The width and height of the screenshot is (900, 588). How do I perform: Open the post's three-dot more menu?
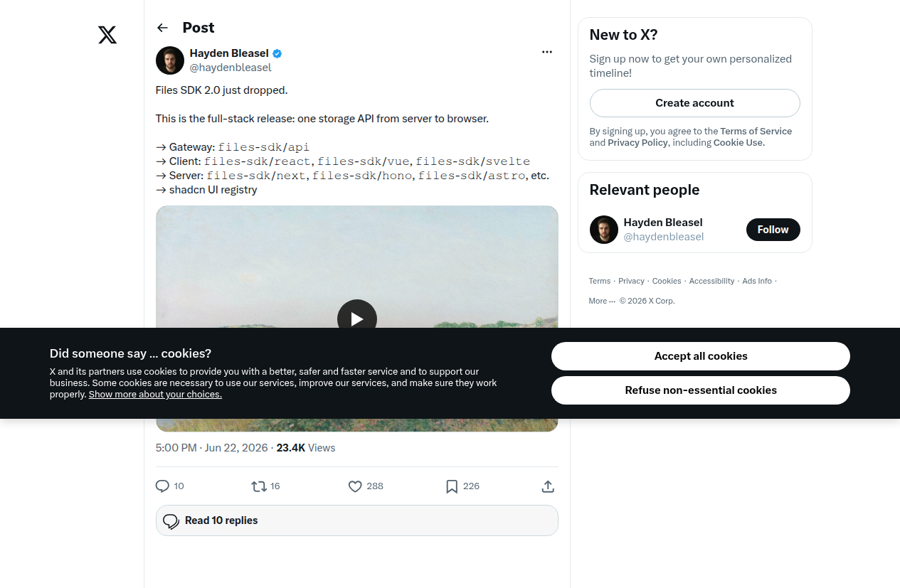546,52
